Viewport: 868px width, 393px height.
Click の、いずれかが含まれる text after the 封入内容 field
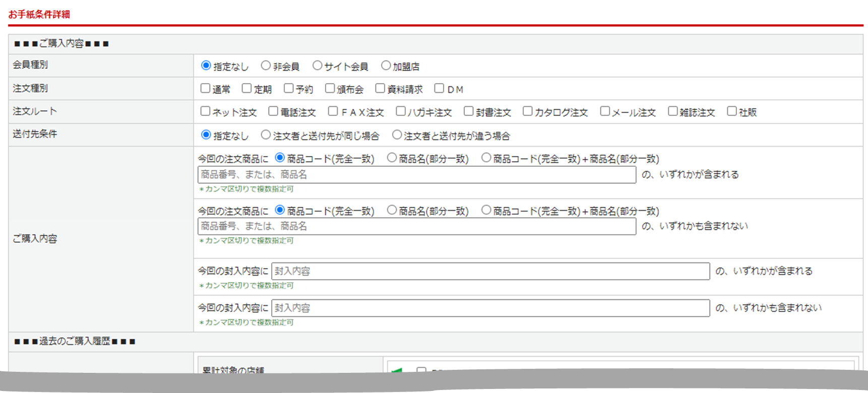click(764, 271)
